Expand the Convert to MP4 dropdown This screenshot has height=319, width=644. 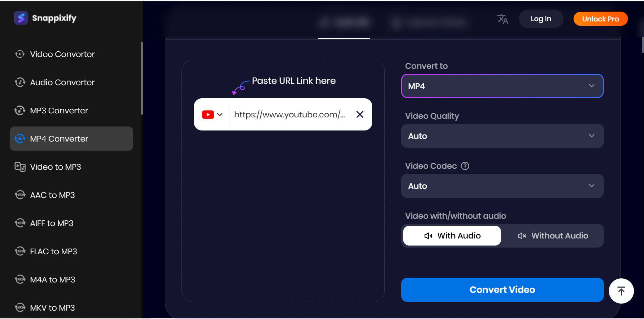click(502, 86)
